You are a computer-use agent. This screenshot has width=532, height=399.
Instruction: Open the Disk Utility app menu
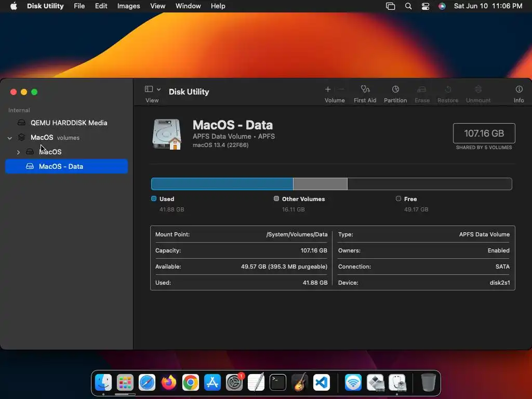click(x=45, y=6)
